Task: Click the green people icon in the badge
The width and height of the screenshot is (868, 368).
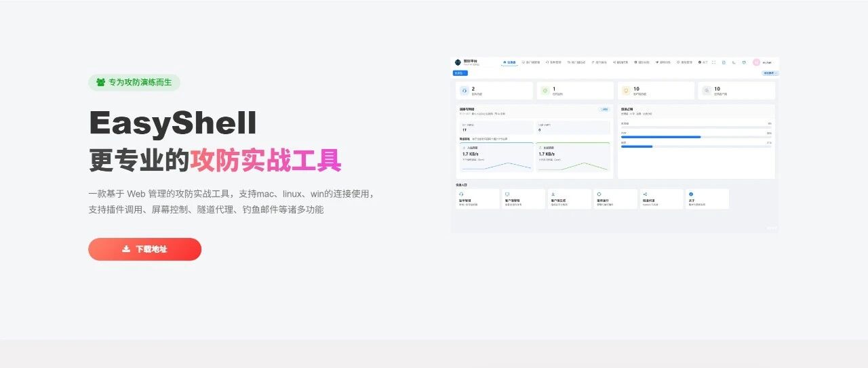Action: [x=100, y=82]
